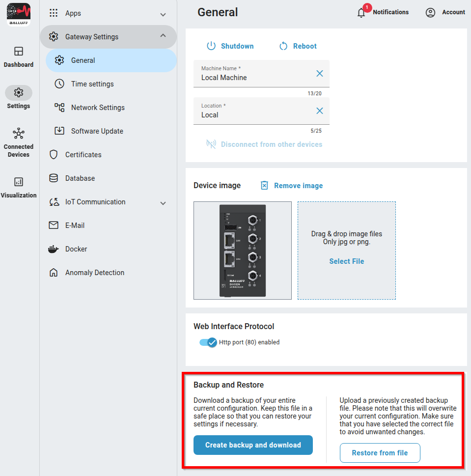Toggle the Http port (80) switch

[x=208, y=342]
